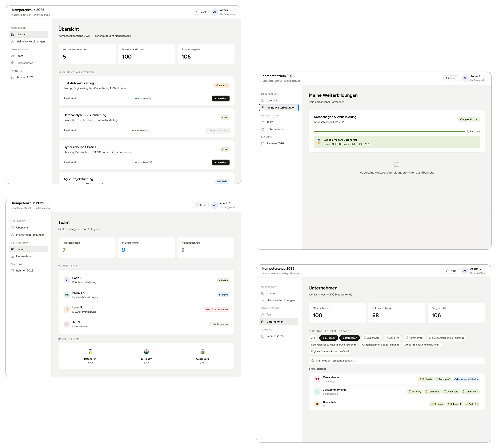Screen dimensions: 497x448
Task: Open Meine Weiterbildungen in the Übersicht window sidebar
Action: (29, 41)
